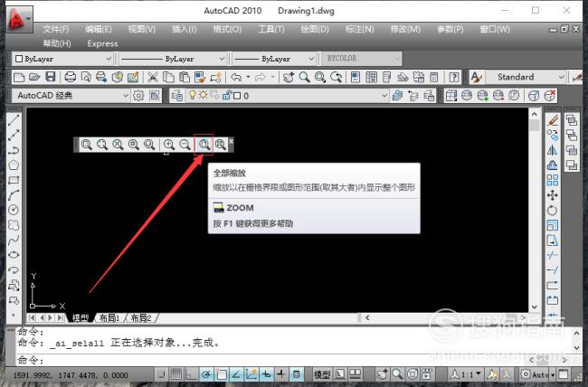This screenshot has width=588, height=387.
Task: Open the 修改(M) menu
Action: coord(405,29)
